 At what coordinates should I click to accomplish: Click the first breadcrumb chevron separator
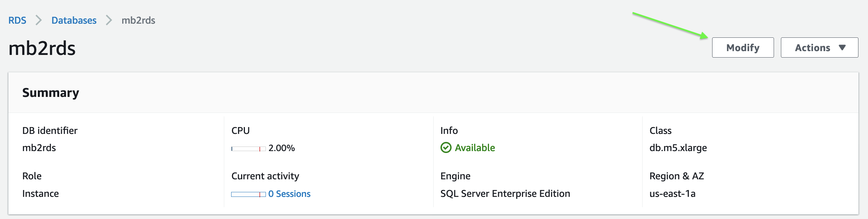coord(39,20)
